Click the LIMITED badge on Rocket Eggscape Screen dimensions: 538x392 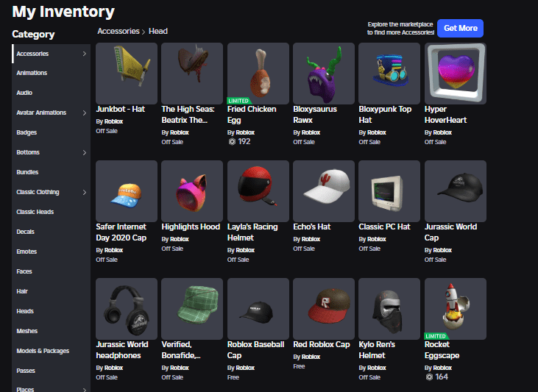436,336
